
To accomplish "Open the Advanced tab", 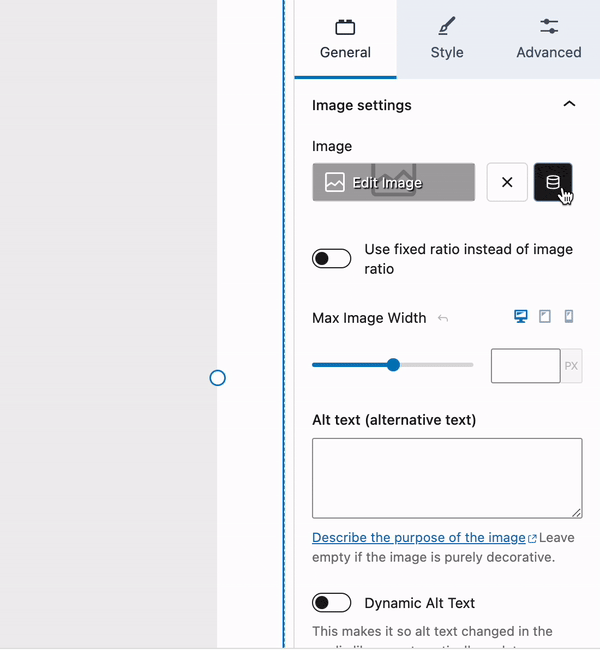I will [549, 39].
